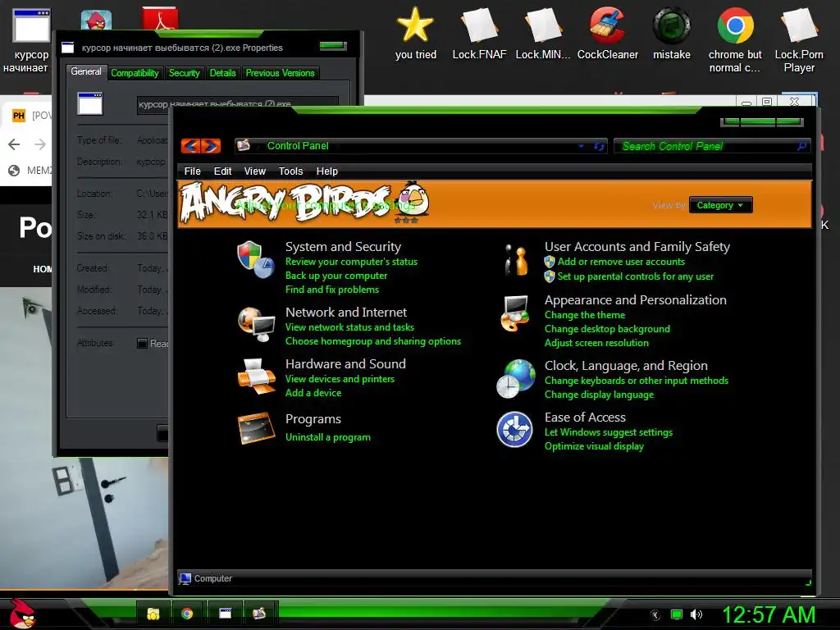This screenshot has width=840, height=630.
Task: Open Programs category icon
Action: (x=256, y=428)
